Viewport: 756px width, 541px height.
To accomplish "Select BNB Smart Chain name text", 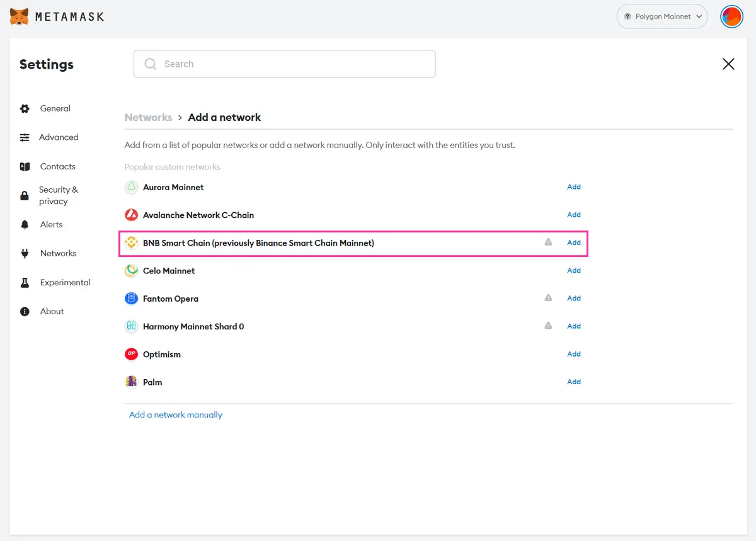I will pyautogui.click(x=258, y=243).
